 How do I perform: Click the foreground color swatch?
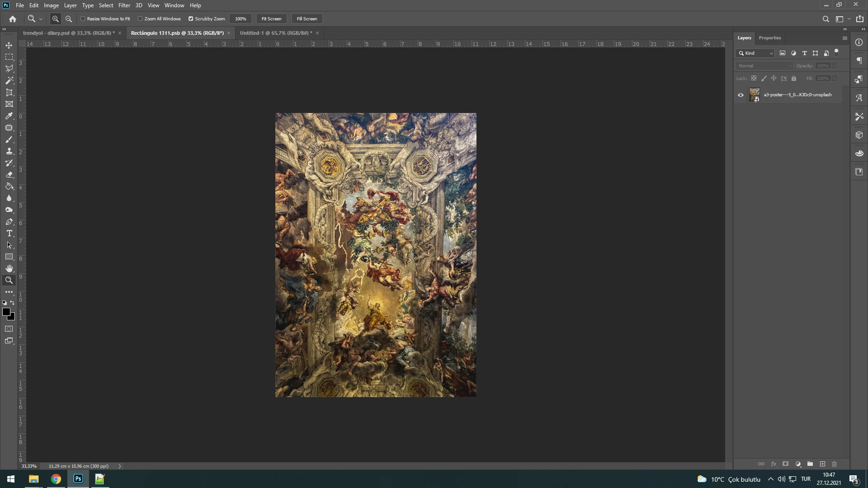[x=6, y=312]
